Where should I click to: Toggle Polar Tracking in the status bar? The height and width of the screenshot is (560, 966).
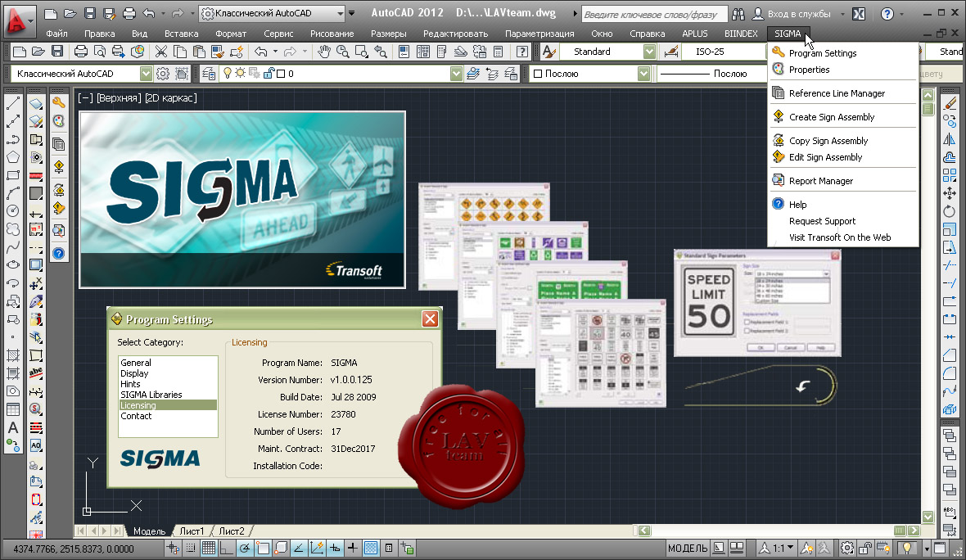tap(245, 548)
